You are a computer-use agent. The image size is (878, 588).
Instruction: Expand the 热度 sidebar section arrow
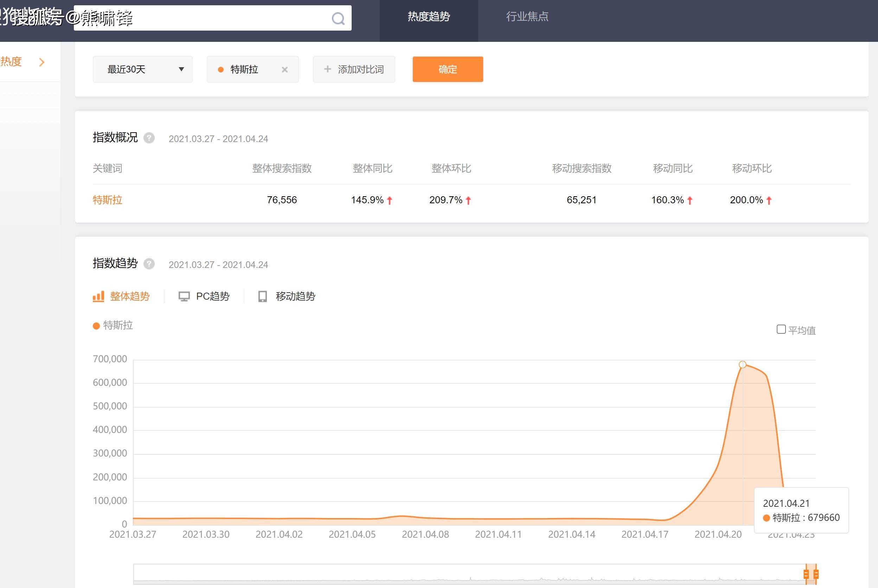click(42, 62)
